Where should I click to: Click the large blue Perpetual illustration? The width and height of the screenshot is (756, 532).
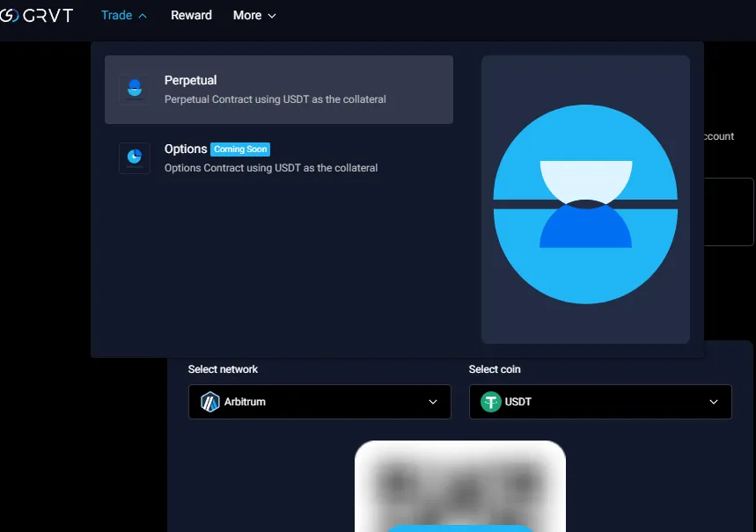(585, 204)
